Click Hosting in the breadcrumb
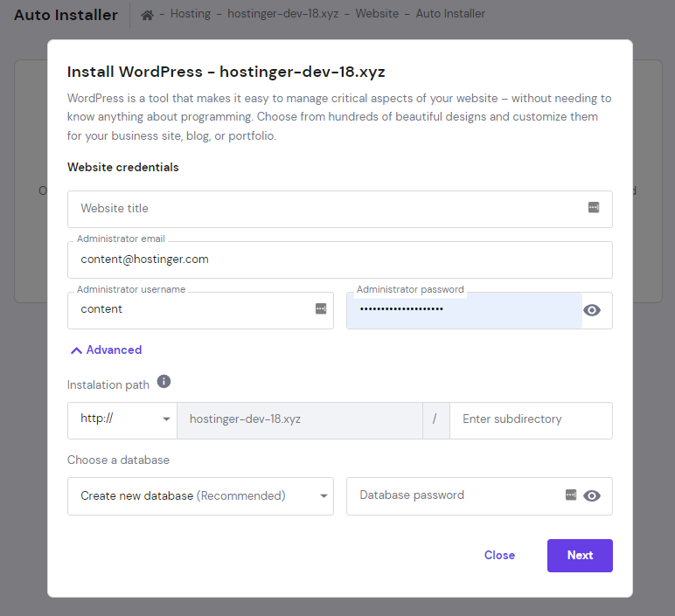 (191, 14)
